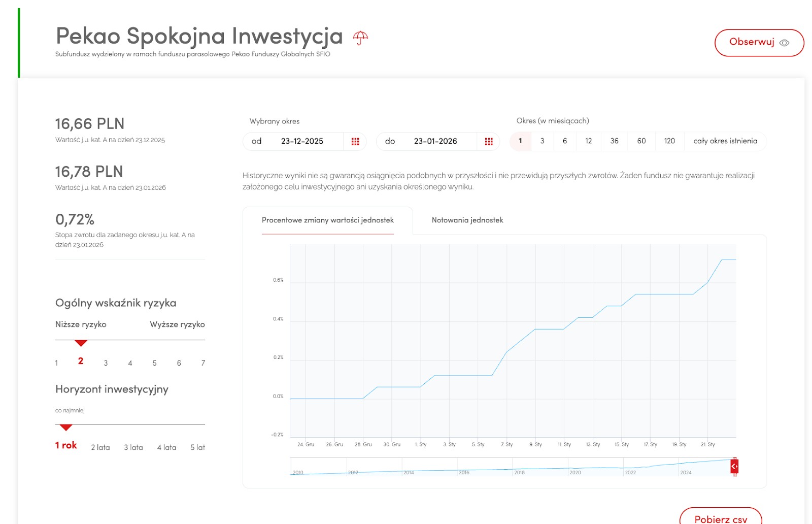Click the 0,72% return rate value
Screen dimensions: 812x524
(75, 219)
